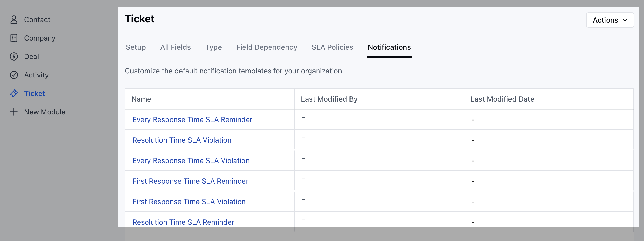
Task: Open First Response Time SLA Reminder template
Action: pos(190,181)
